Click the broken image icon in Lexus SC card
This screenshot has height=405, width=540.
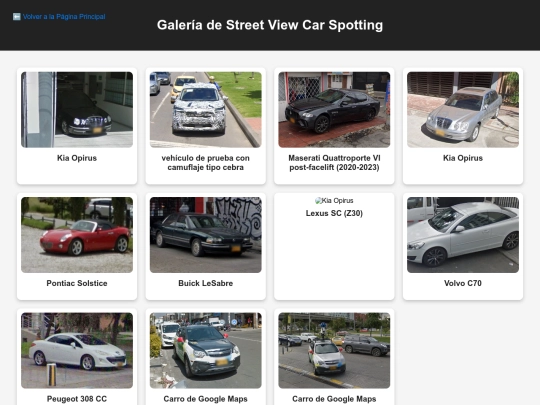pos(318,201)
